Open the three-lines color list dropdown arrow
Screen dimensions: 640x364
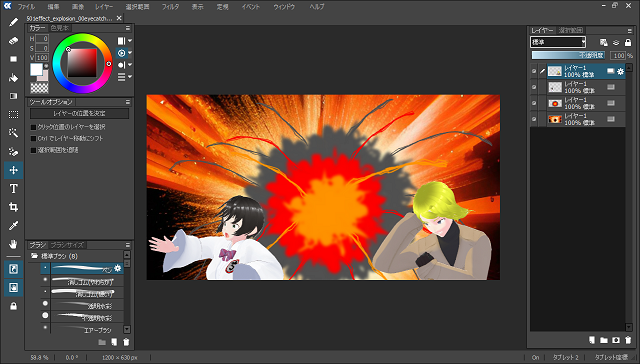(130, 77)
